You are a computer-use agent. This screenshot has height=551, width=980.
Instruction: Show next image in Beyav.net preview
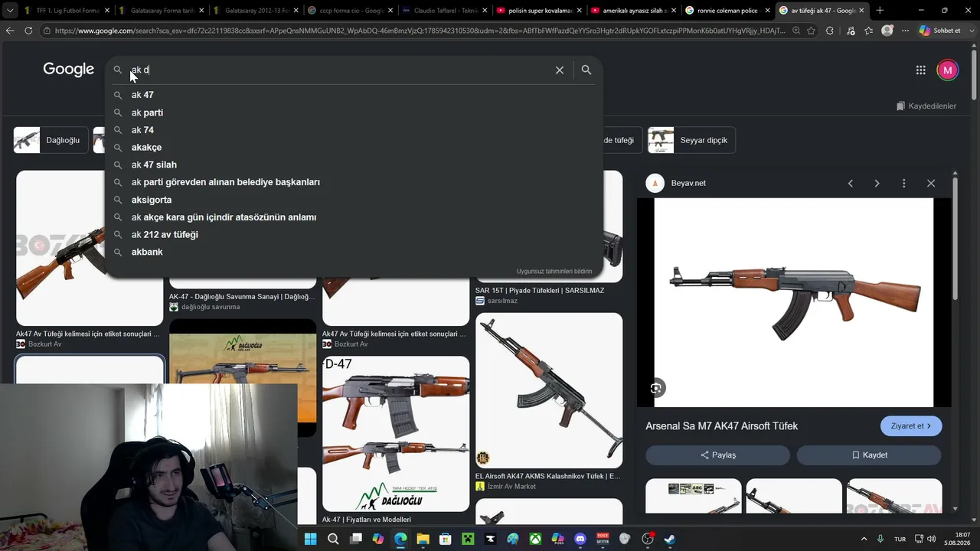(877, 184)
